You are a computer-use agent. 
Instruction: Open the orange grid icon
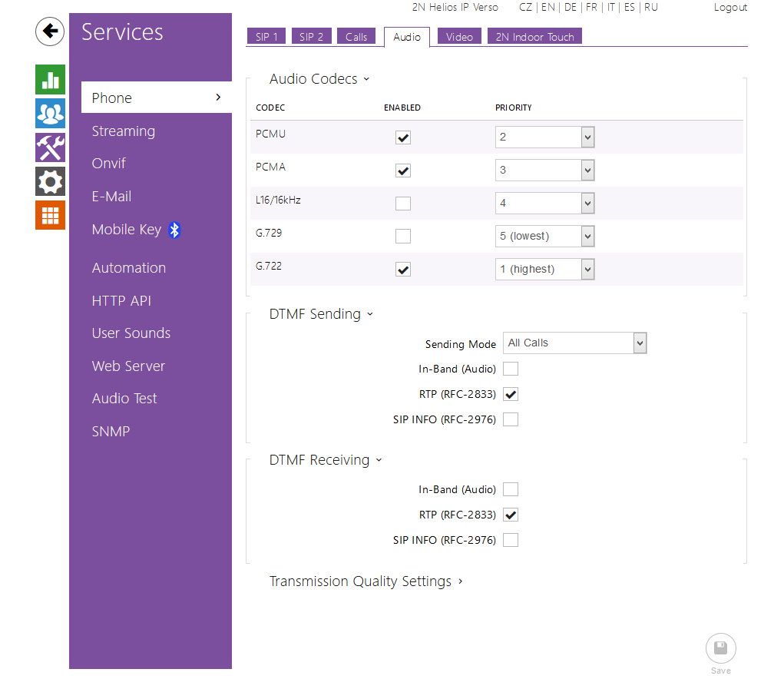coord(50,215)
